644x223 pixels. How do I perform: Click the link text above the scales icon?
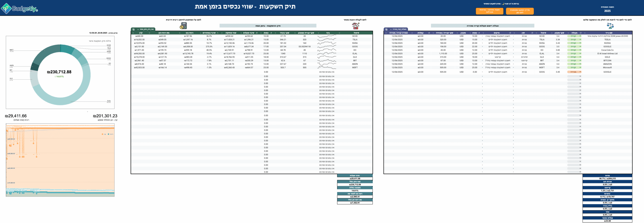click(x=608, y=20)
